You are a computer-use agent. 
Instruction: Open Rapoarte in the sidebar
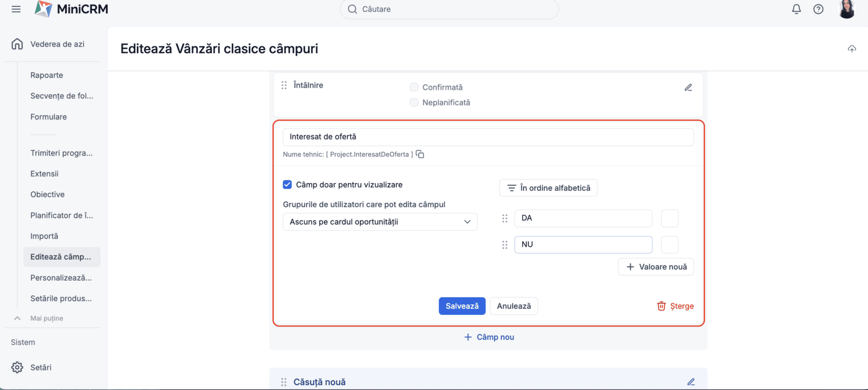pyautogui.click(x=47, y=75)
